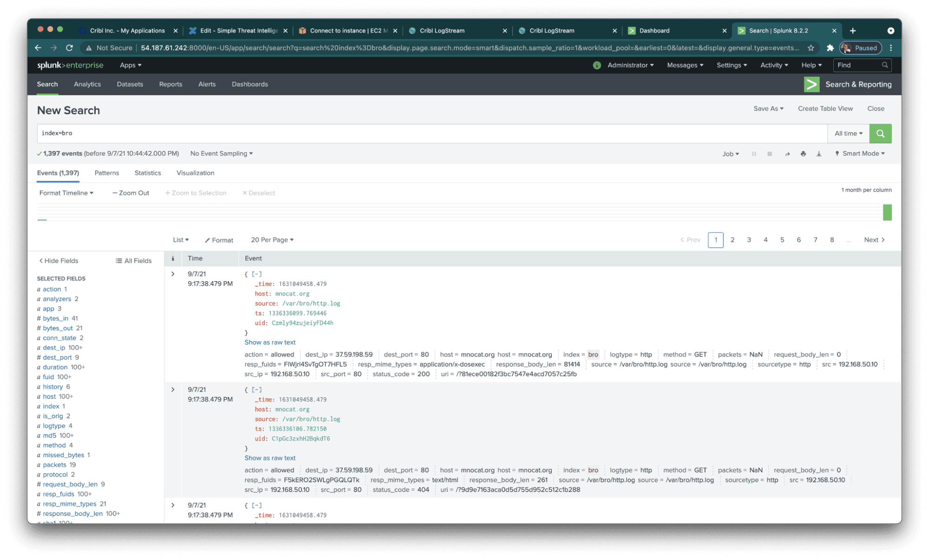This screenshot has height=560, width=929.
Task: Collapse JSON with [-] in second event
Action: [257, 390]
